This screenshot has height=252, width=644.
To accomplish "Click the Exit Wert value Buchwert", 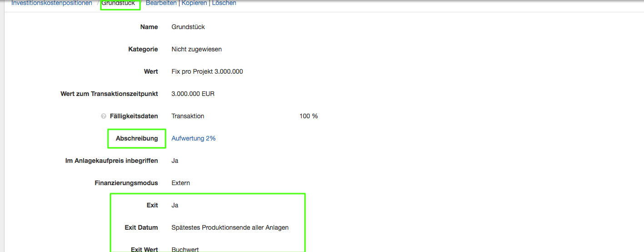I will (185, 249).
